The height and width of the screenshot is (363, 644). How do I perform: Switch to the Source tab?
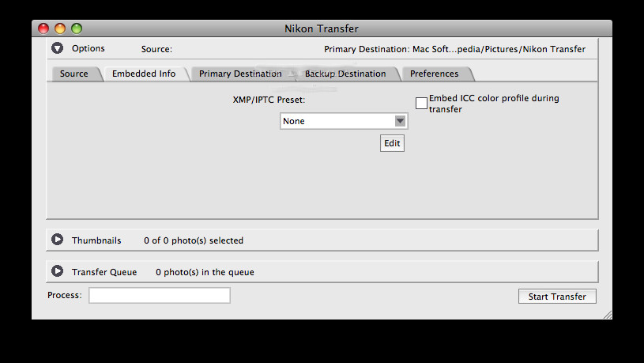pos(74,74)
